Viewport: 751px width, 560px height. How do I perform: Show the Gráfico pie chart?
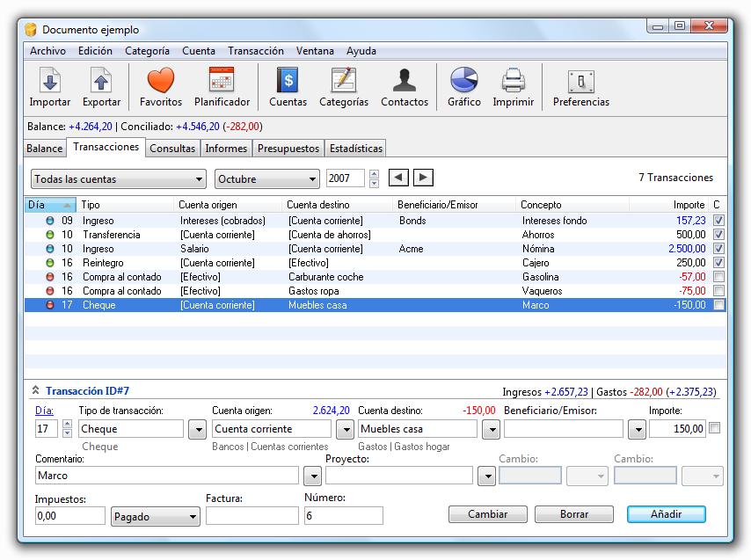(464, 87)
